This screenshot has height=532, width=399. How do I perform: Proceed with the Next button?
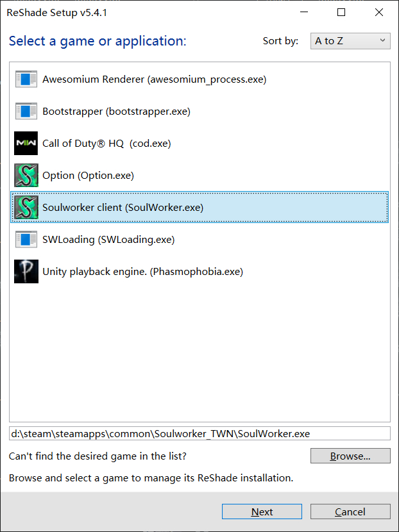262,511
